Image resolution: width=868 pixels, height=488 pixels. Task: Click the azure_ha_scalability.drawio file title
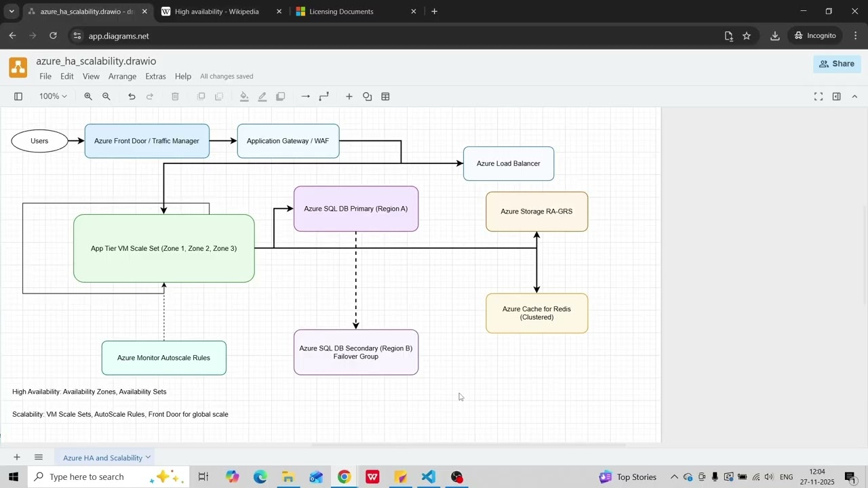[x=96, y=61]
